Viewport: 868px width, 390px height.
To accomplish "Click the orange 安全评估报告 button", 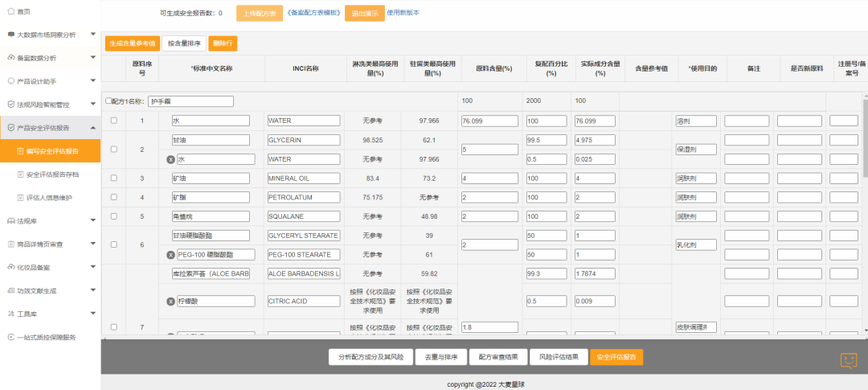I will pos(616,357).
